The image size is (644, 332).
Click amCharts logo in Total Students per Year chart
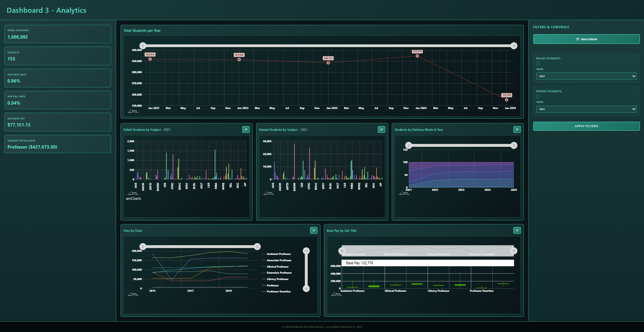point(133,111)
